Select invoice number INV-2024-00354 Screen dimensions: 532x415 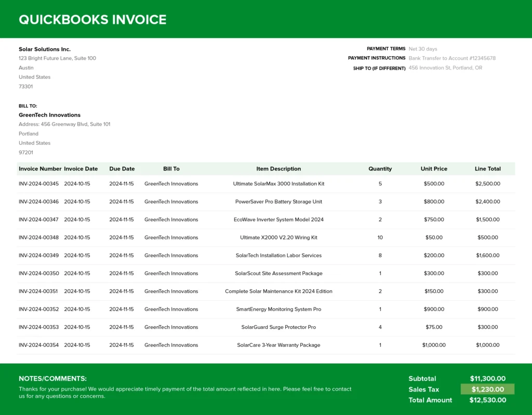click(38, 345)
